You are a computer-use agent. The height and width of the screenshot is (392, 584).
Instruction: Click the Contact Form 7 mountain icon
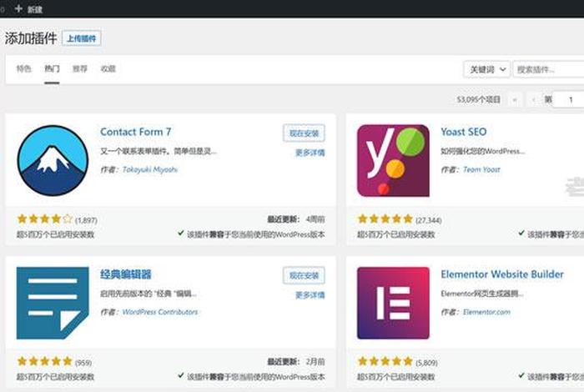pos(53,160)
